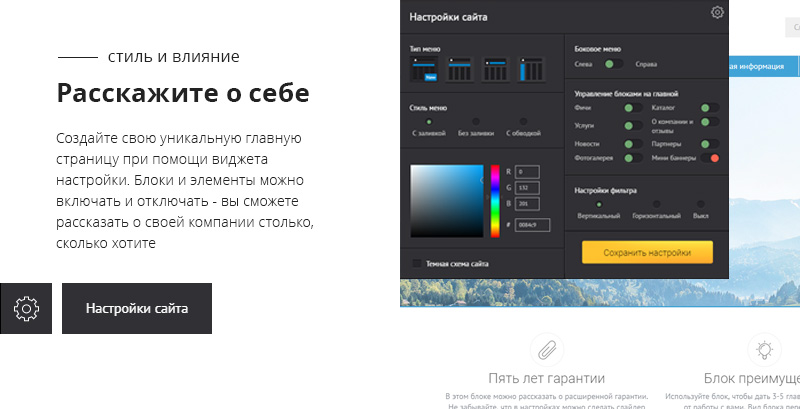
Task: Click the gear icon in settings panel header
Action: coord(717,12)
